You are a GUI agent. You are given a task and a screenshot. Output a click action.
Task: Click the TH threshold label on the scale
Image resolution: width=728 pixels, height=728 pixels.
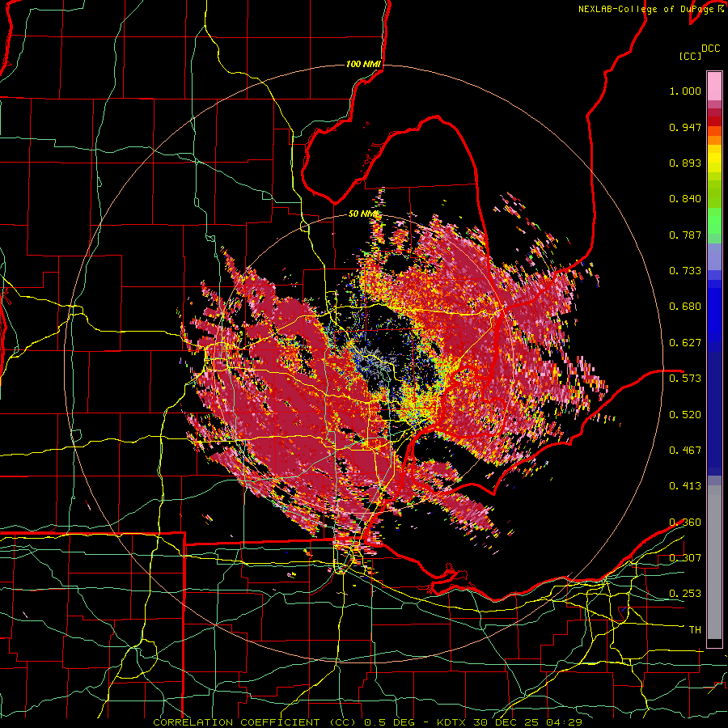point(695,630)
